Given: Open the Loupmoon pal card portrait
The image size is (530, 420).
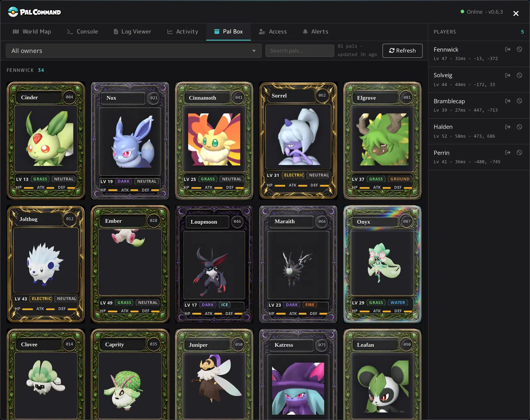Looking at the screenshot, I should 214,265.
